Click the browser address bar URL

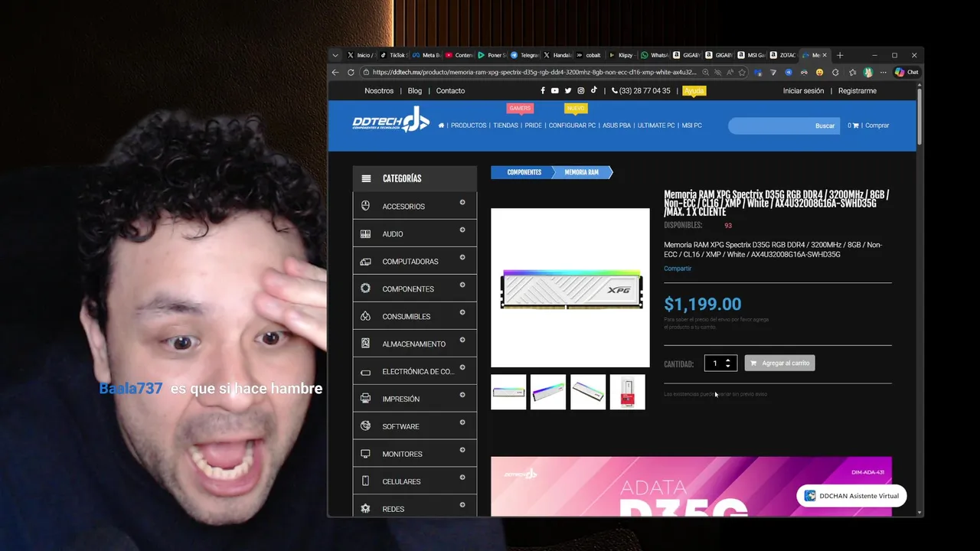tap(534, 72)
